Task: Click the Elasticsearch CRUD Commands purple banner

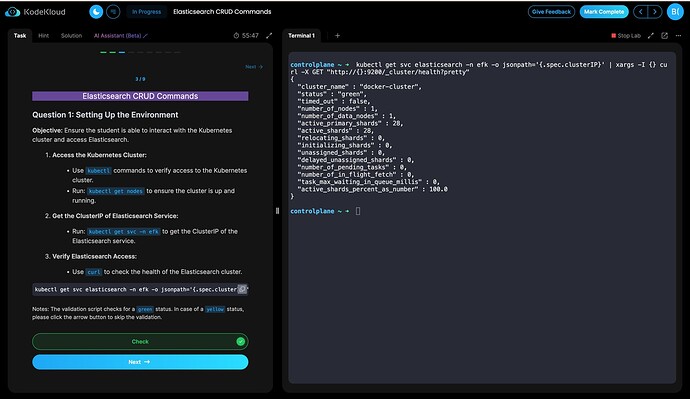Action: [x=140, y=96]
